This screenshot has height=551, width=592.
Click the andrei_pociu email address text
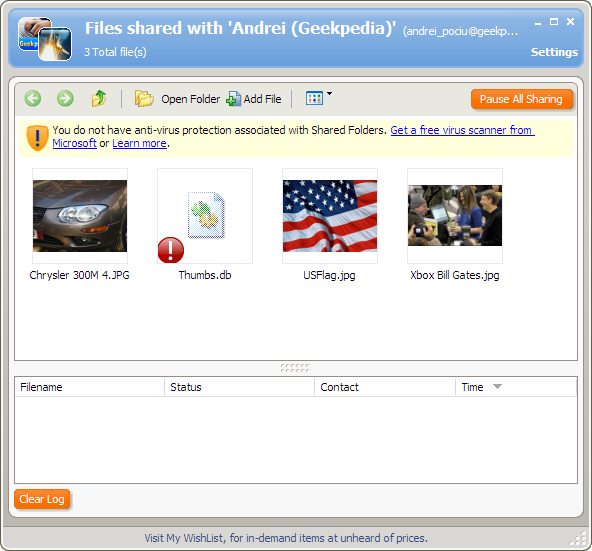coord(460,31)
